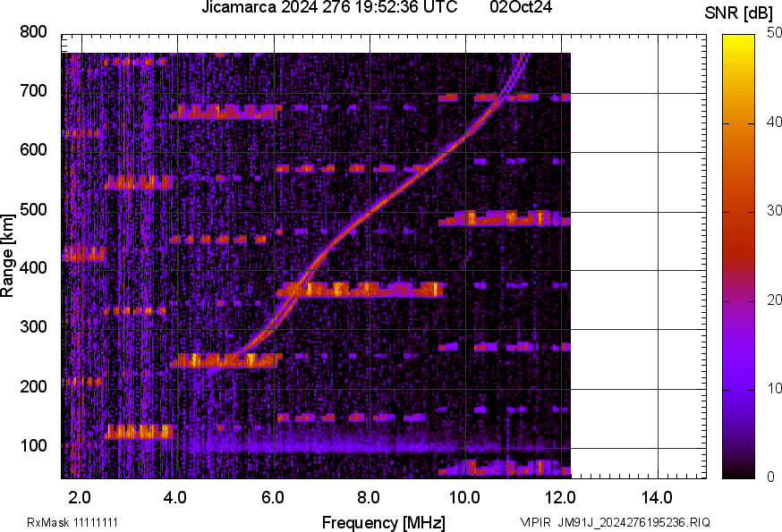Click the 'VIPIR JM91J_2024276195236.RIQ' file name
The height and width of the screenshot is (532, 782).
click(x=615, y=522)
